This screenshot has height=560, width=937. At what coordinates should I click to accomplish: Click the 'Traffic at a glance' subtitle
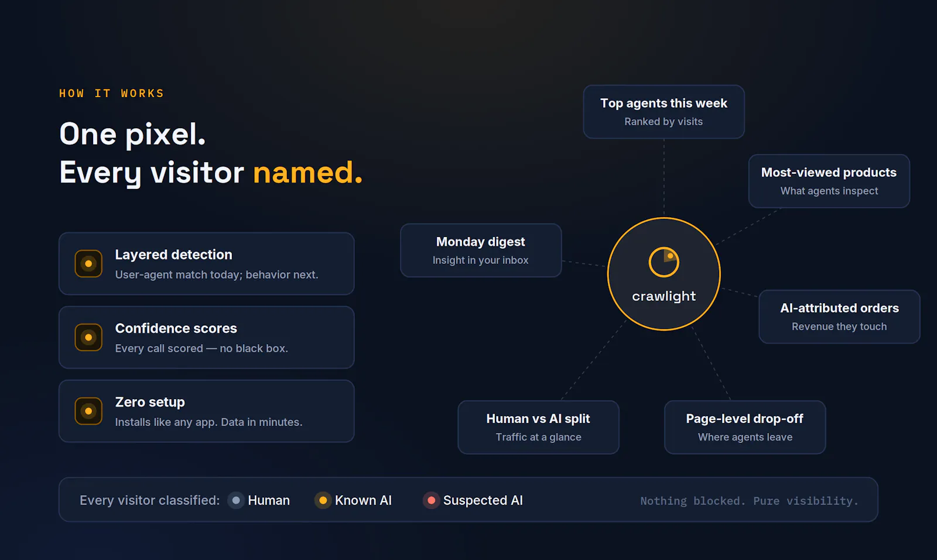[538, 437]
